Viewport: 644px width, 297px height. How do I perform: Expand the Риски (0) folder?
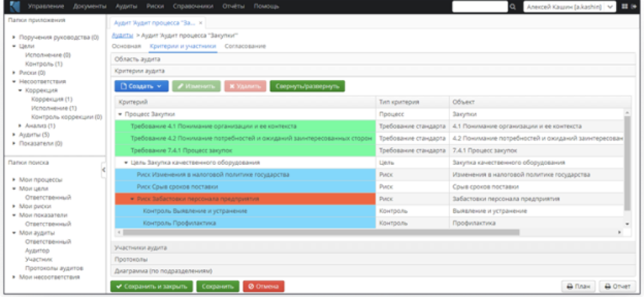point(15,73)
